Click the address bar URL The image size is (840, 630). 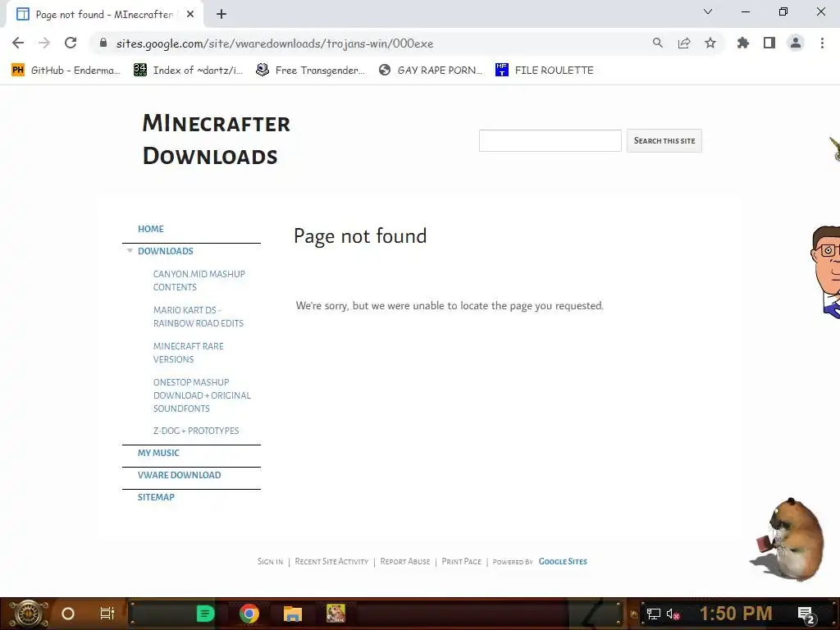(275, 43)
